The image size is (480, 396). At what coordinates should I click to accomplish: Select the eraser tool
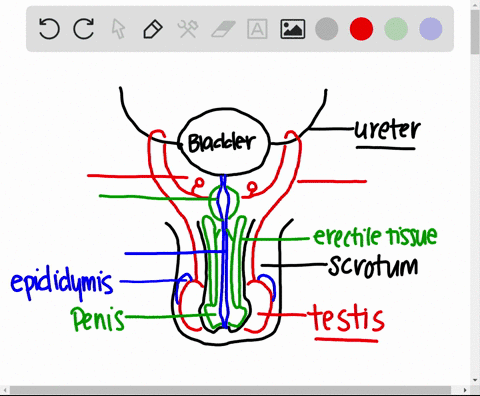coord(223,29)
